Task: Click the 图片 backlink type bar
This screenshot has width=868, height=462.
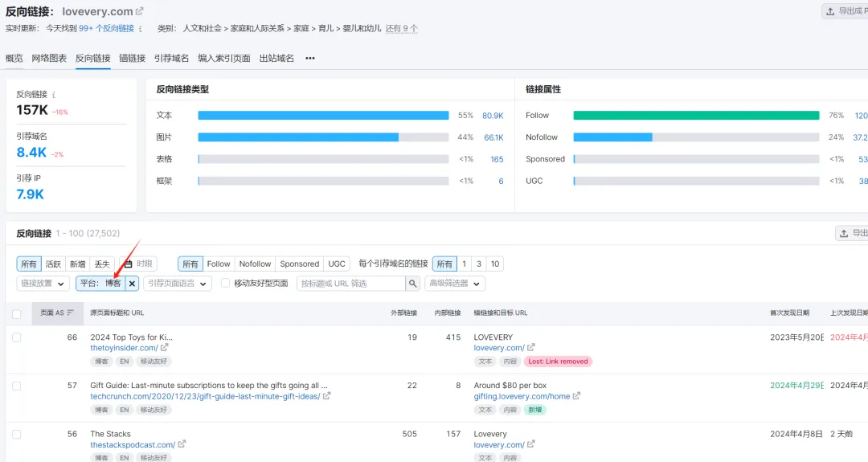Action: click(x=323, y=137)
